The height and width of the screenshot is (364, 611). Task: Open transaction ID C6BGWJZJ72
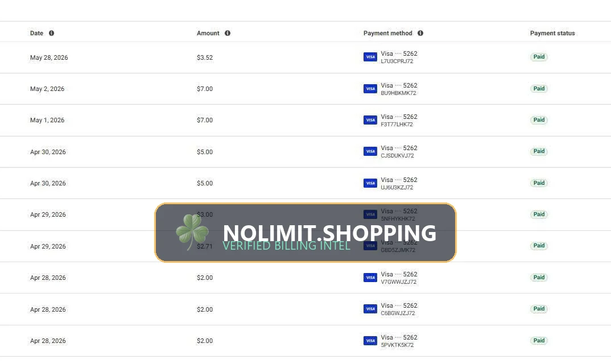398,313
